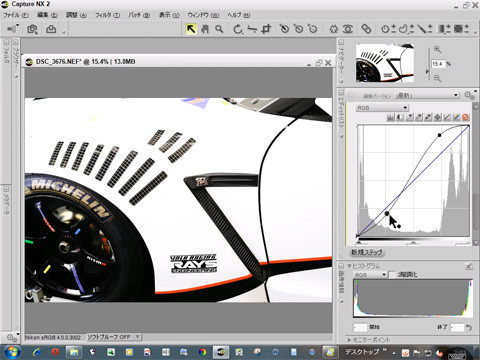Collapse the Histogram section triangle

(349, 266)
